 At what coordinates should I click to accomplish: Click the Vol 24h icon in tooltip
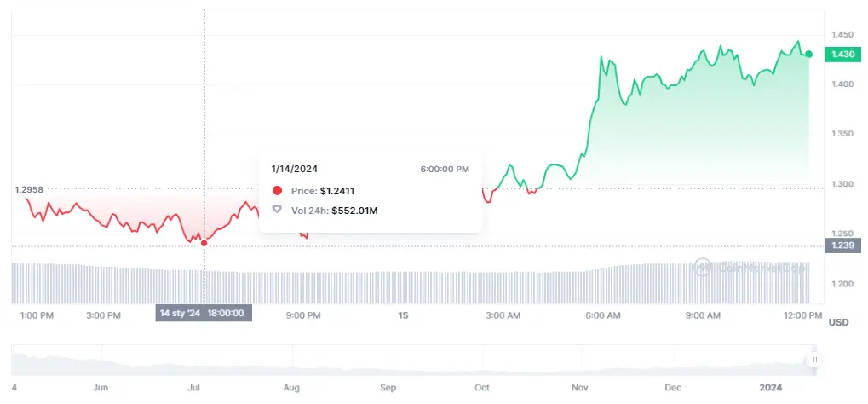(x=277, y=209)
